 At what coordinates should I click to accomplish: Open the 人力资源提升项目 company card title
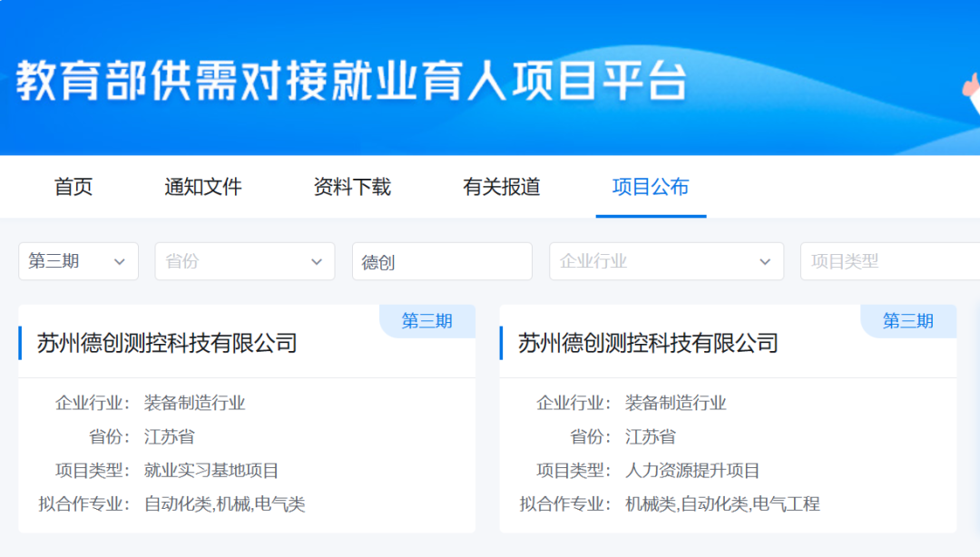[x=648, y=343]
